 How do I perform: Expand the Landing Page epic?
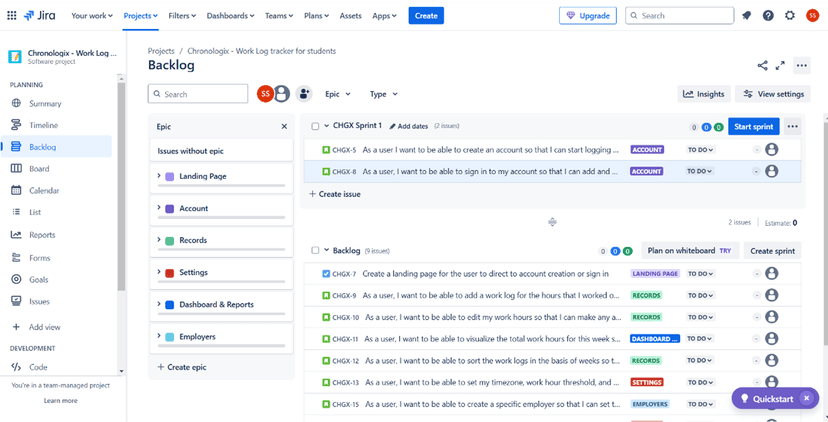pos(159,175)
